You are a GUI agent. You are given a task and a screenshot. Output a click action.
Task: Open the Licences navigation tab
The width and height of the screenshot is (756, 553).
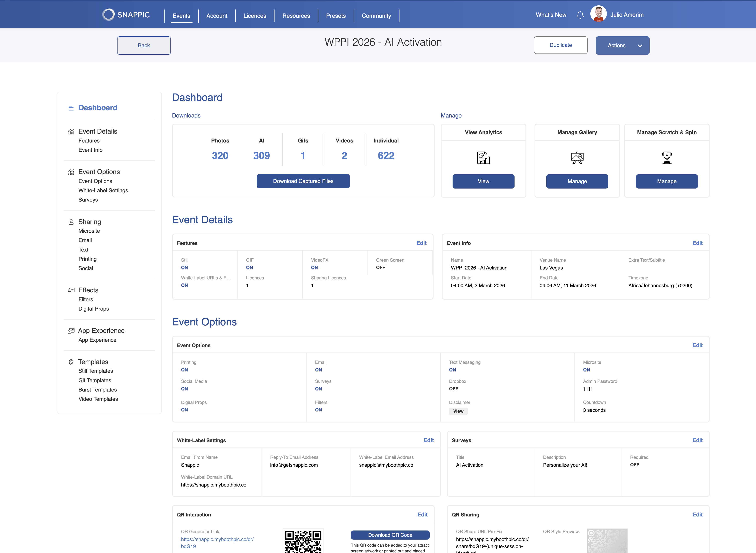[x=254, y=16]
